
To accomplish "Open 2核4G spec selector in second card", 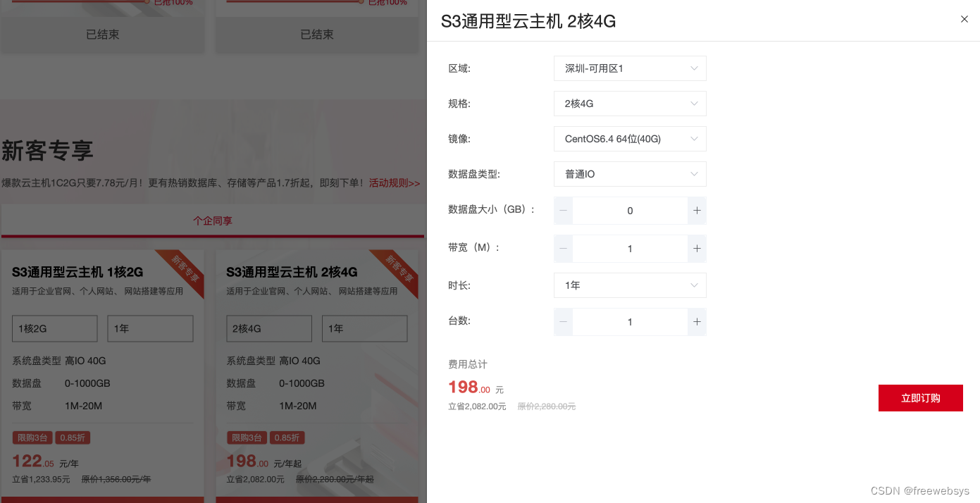I will (269, 328).
